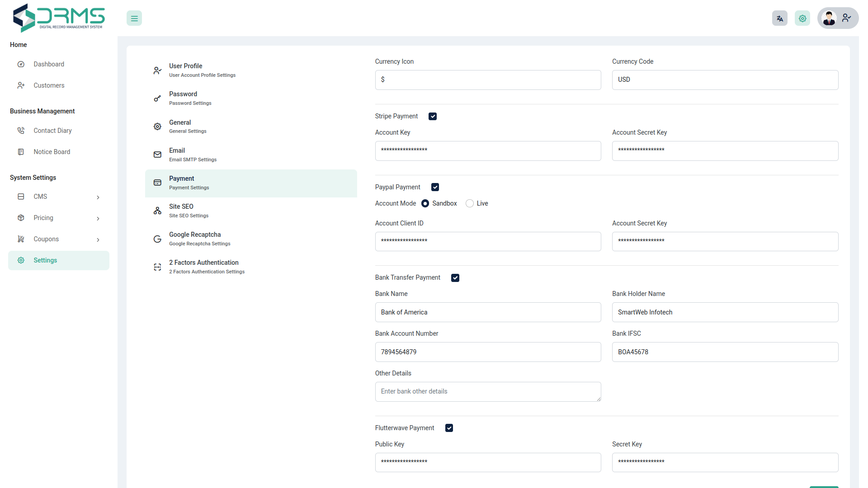Click the DRMS logo
The width and height of the screenshot is (868, 488).
pos(59,18)
